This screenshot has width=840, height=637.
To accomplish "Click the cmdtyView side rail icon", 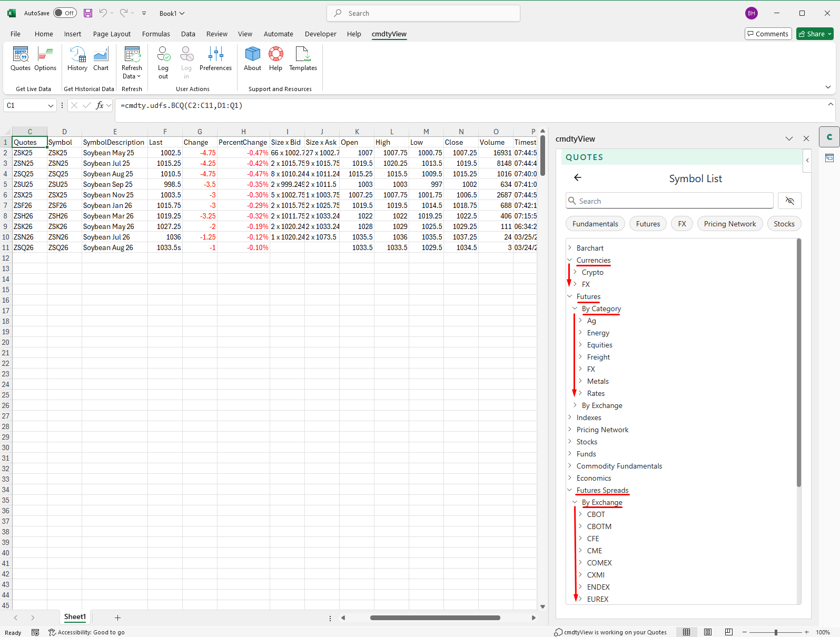I will pos(829,137).
